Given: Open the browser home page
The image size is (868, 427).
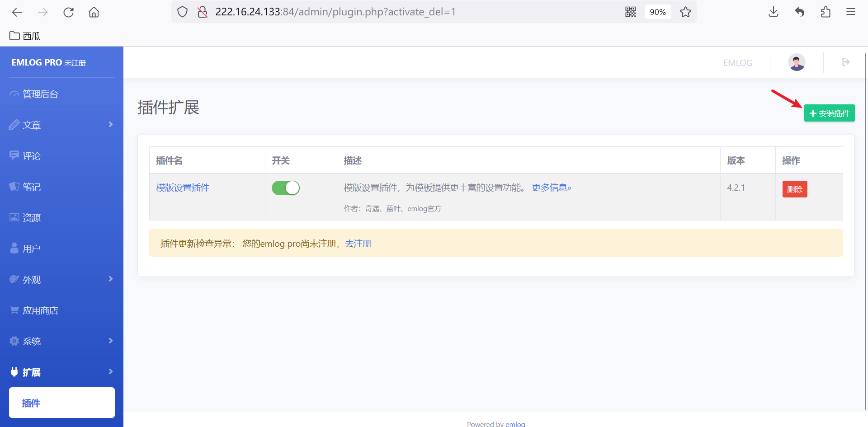Looking at the screenshot, I should [94, 12].
